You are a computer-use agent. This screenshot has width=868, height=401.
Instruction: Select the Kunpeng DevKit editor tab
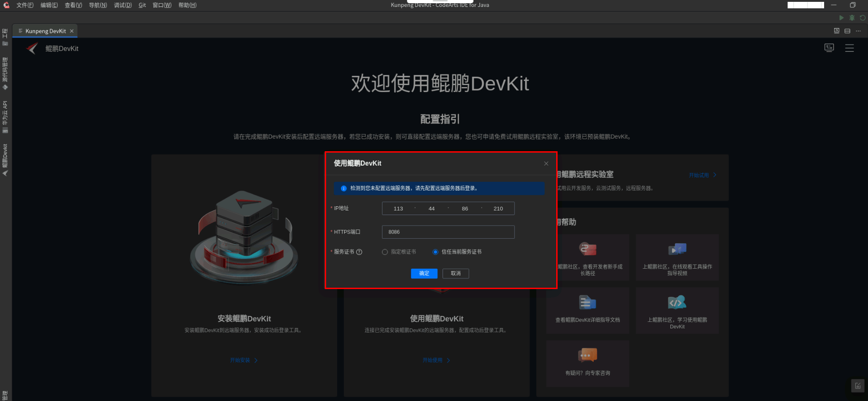click(x=45, y=31)
